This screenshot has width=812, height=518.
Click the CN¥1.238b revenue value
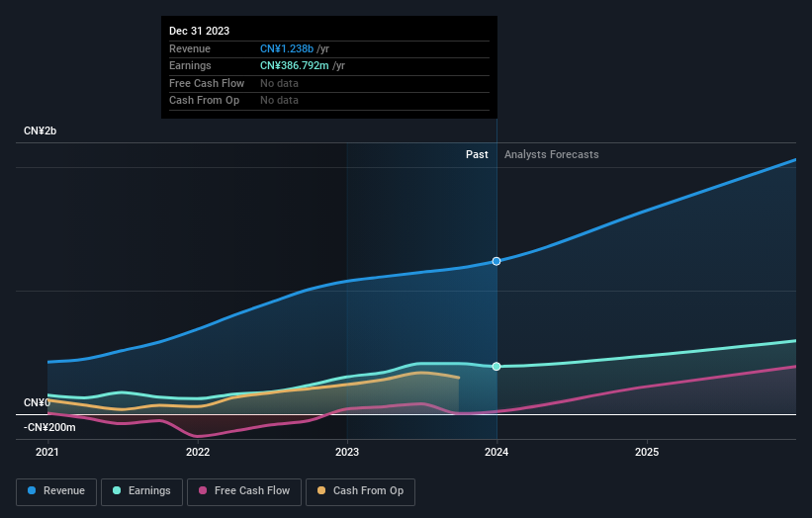287,48
